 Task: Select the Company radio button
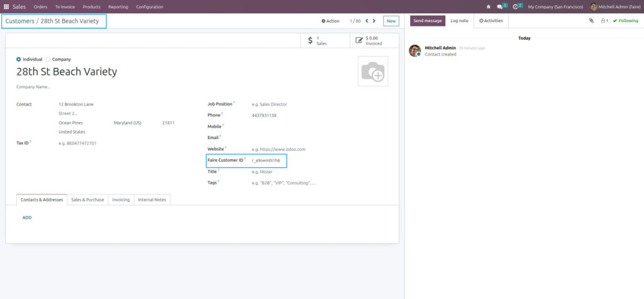coord(48,59)
